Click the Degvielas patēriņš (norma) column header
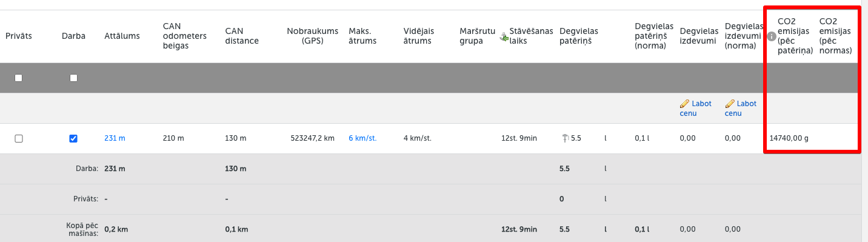Screen dimensions: 868x242 (x=651, y=36)
